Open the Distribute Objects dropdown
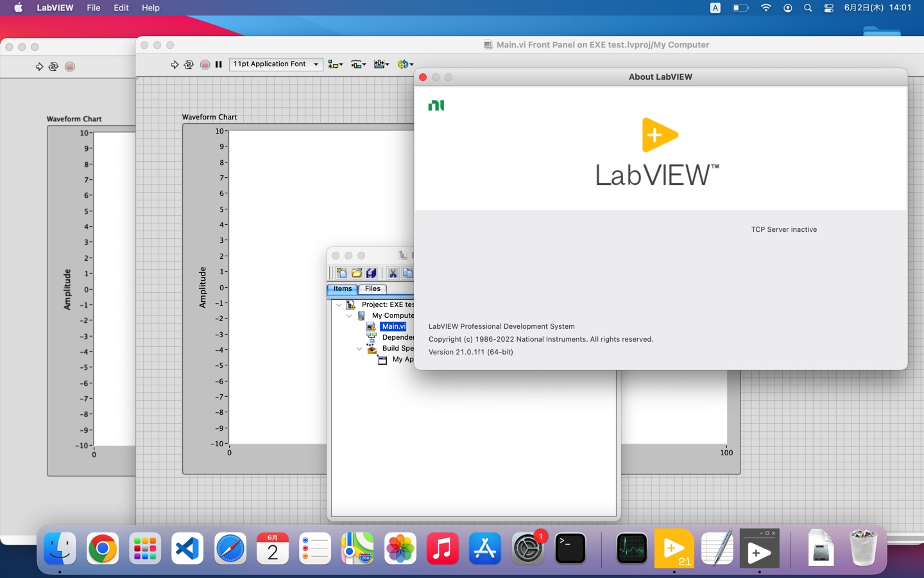 (x=358, y=64)
